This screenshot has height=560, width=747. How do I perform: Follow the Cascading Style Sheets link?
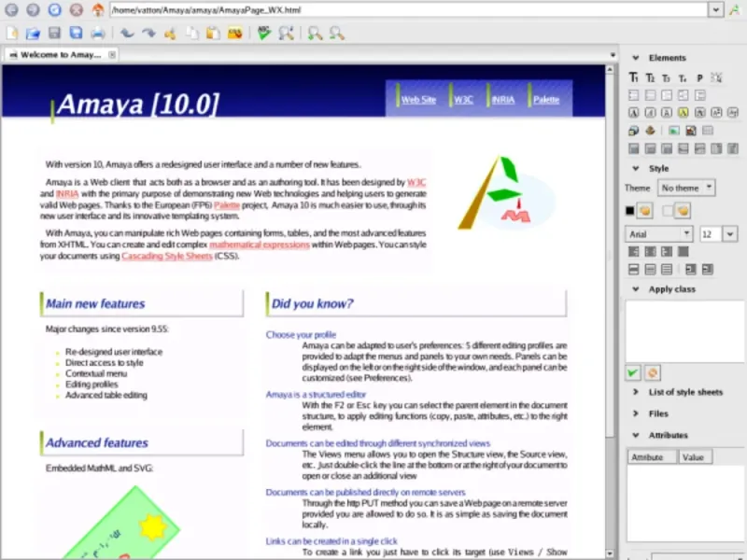tap(167, 256)
